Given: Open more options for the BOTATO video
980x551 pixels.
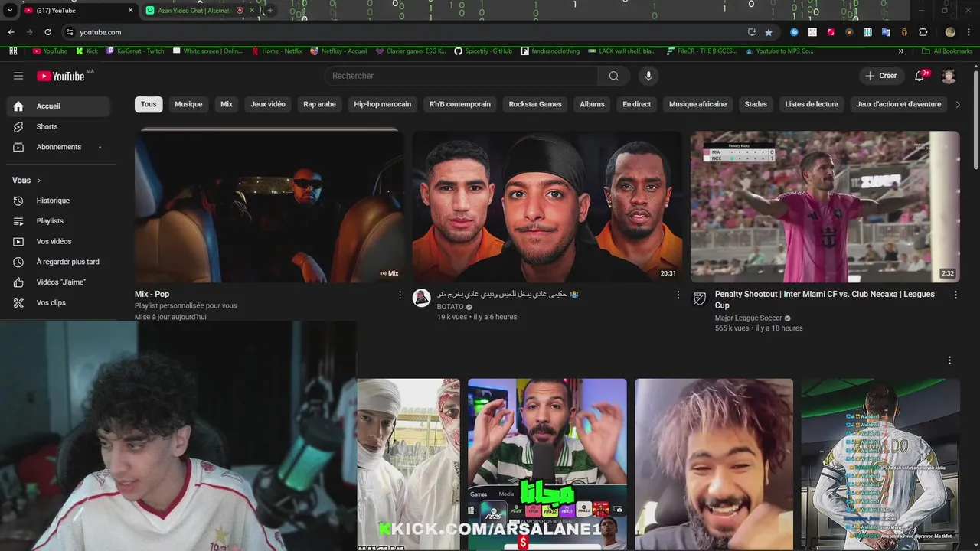Looking at the screenshot, I should [x=678, y=295].
